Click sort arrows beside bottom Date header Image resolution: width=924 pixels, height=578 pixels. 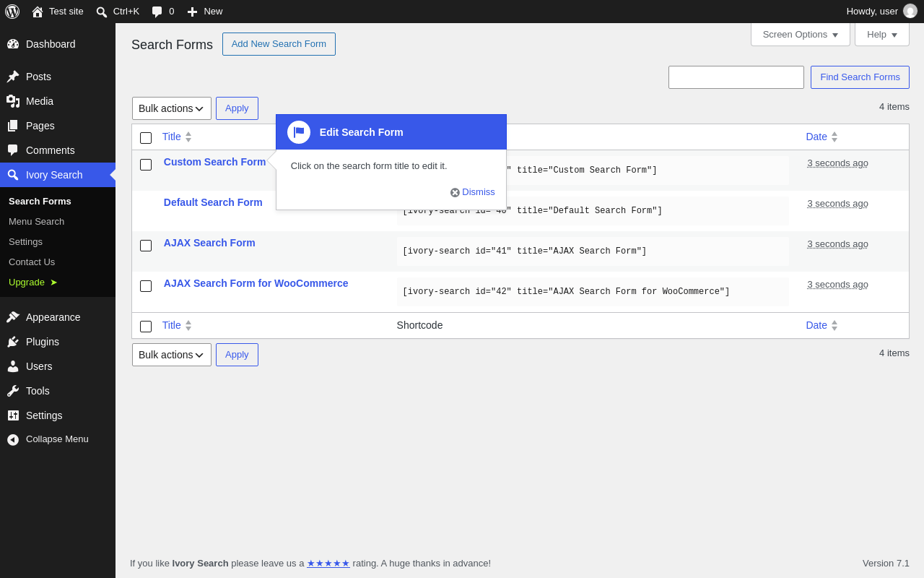834,325
